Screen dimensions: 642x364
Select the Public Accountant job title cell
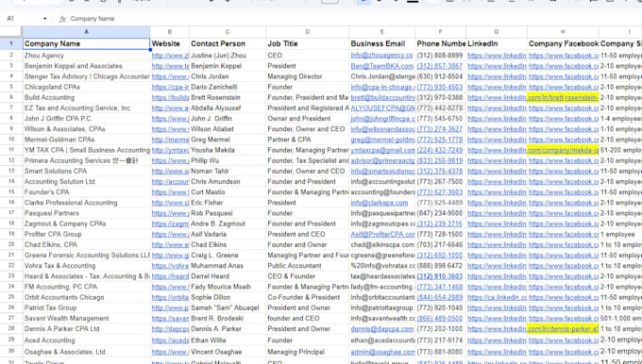point(307,266)
